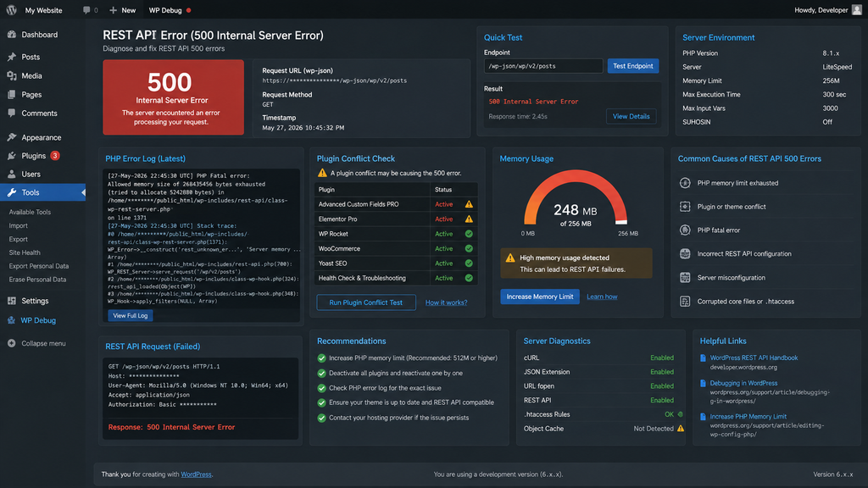Click green check on WP Rocket row
This screenshot has width=868, height=488.
pyautogui.click(x=469, y=234)
